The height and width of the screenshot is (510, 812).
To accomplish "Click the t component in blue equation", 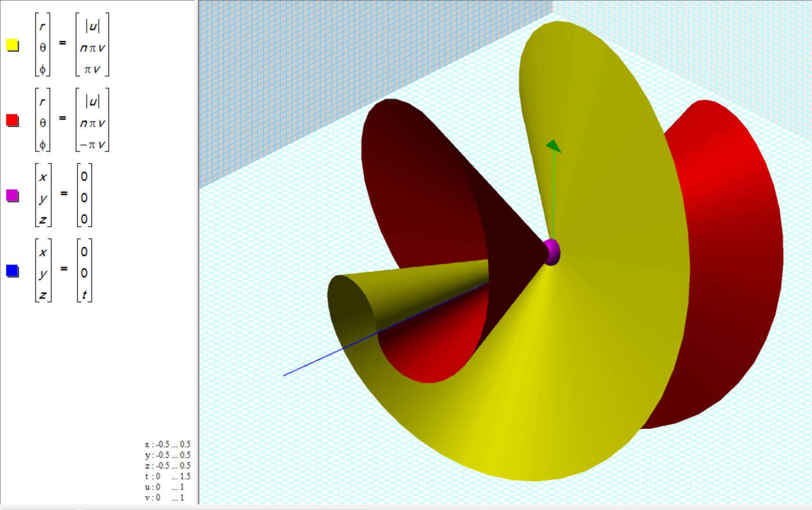I will pyautogui.click(x=84, y=295).
